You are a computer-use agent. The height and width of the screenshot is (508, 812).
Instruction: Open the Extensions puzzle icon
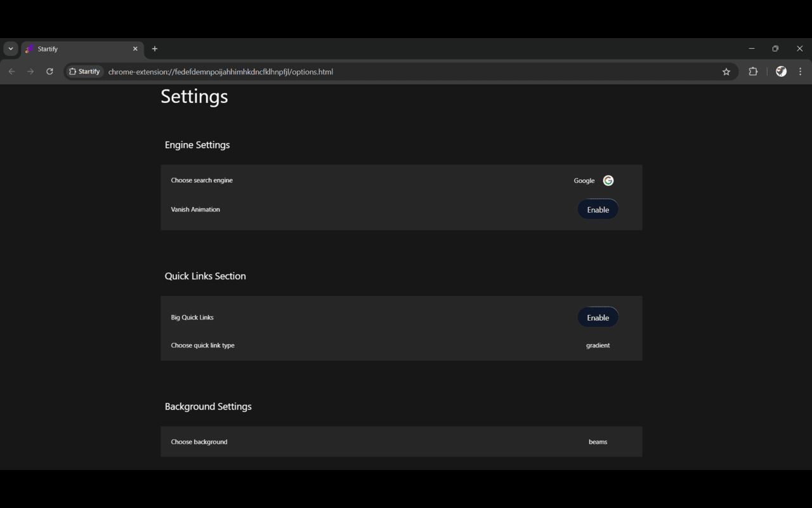click(x=753, y=72)
